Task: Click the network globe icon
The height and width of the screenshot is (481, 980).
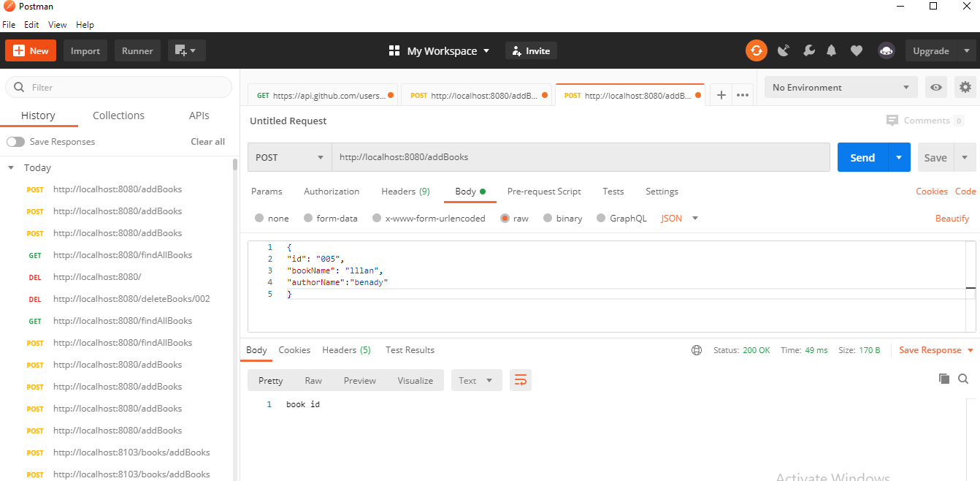Action: coord(697,350)
